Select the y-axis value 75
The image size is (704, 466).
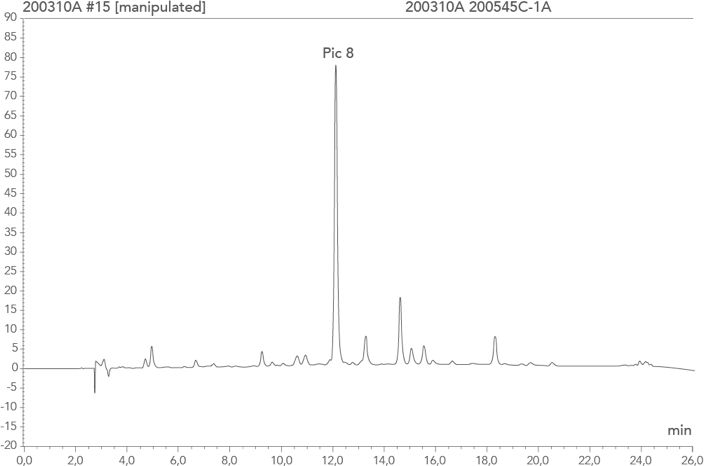pyautogui.click(x=10, y=76)
